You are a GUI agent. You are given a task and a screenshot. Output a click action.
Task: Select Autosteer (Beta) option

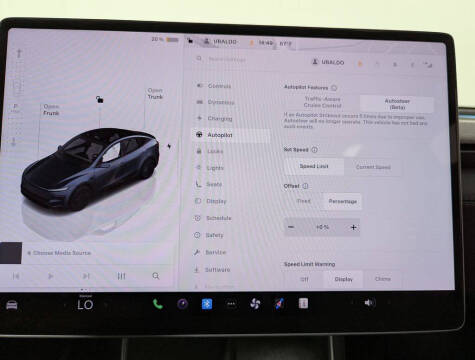[397, 104]
